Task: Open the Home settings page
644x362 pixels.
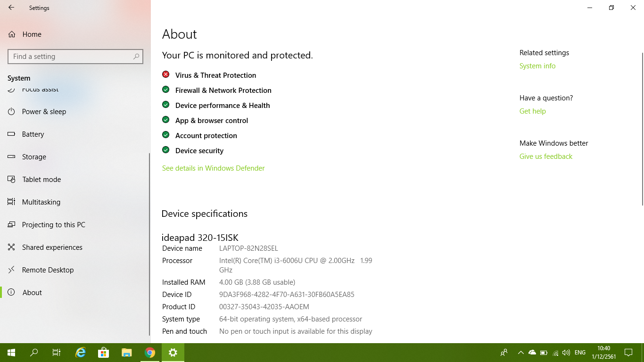Action: click(25, 34)
